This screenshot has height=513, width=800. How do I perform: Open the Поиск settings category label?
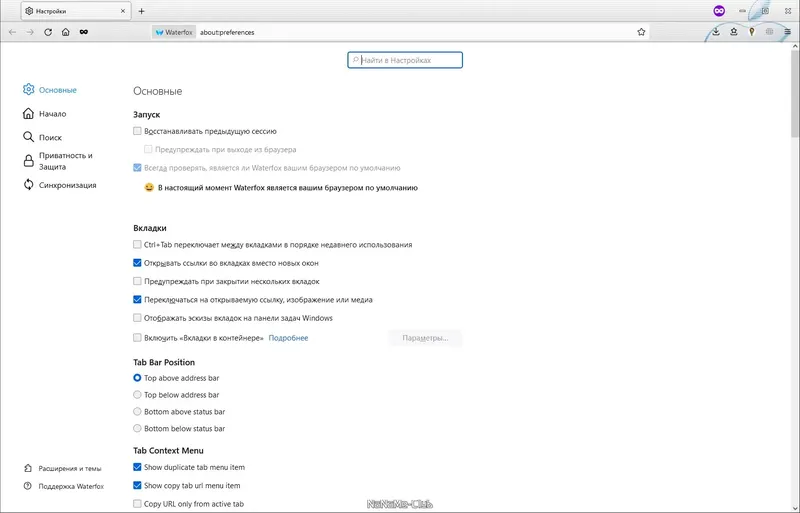(x=50, y=137)
